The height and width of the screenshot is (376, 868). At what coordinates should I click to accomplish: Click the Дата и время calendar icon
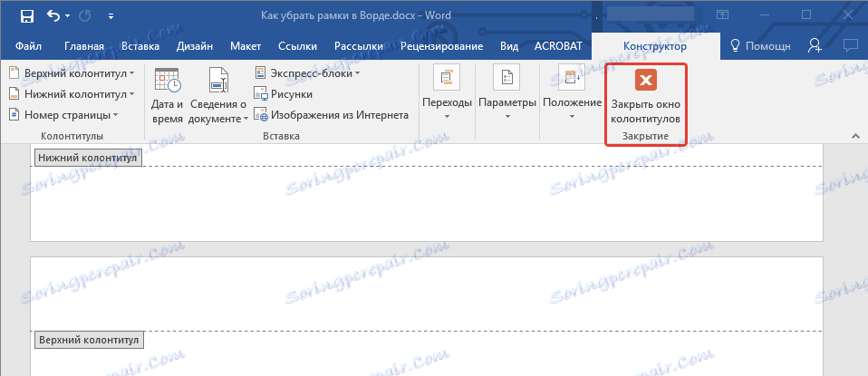[x=168, y=81]
